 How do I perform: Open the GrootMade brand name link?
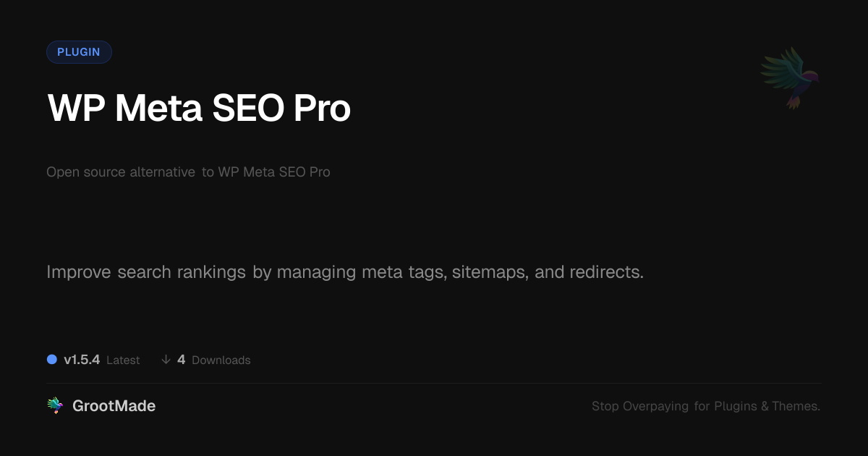[114, 406]
